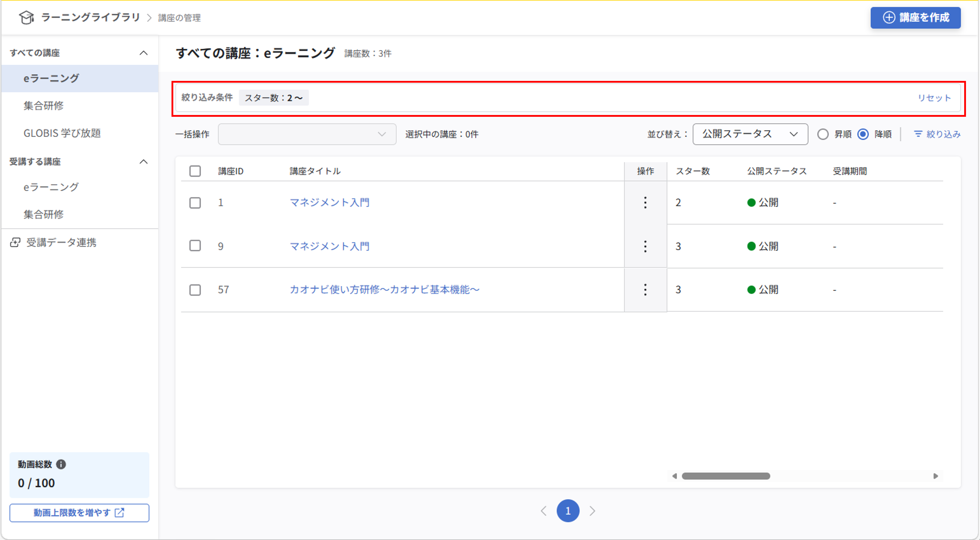Image resolution: width=980 pixels, height=540 pixels.
Task: Open GLOBIS 学び放題 in sidebar
Action: (80, 133)
